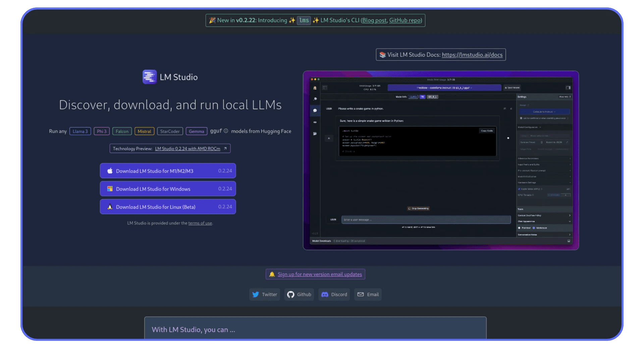This screenshot has width=644, height=348.
Task: Expand Context Overflow Policy section
Action: click(544, 215)
